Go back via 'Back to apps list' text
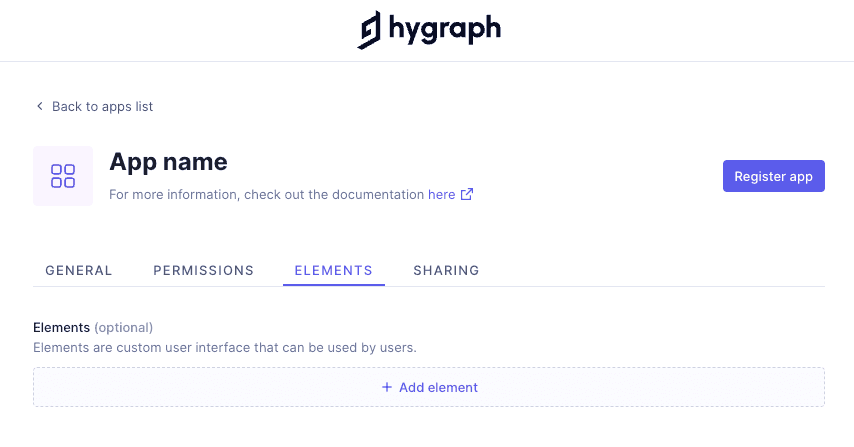Screen dimensions: 854x447 click(x=102, y=106)
